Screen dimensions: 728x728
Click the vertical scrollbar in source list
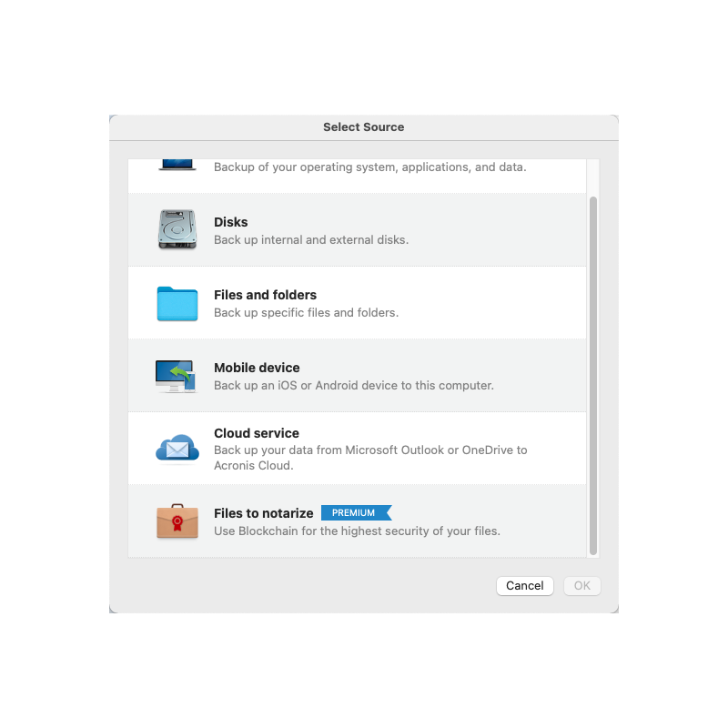pyautogui.click(x=593, y=373)
